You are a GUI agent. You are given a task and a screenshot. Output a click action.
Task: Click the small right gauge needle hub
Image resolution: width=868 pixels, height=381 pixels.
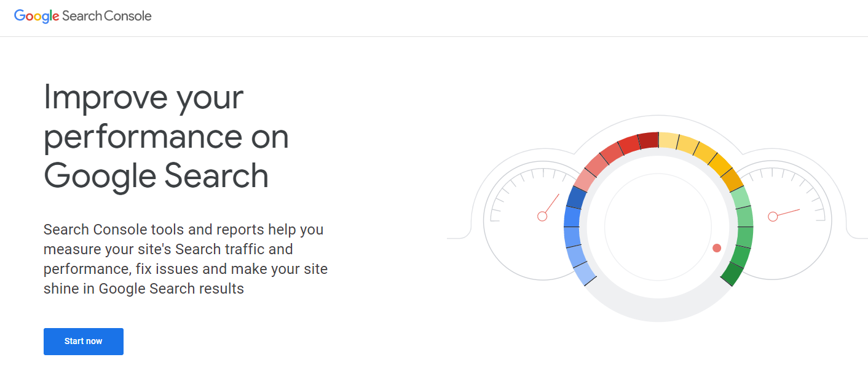pos(773,216)
